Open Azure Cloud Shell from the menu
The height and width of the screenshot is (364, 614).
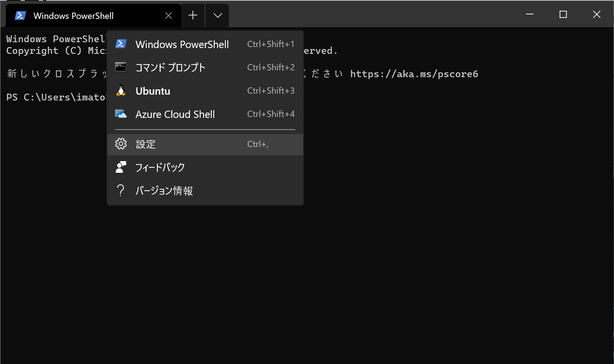tap(205, 114)
